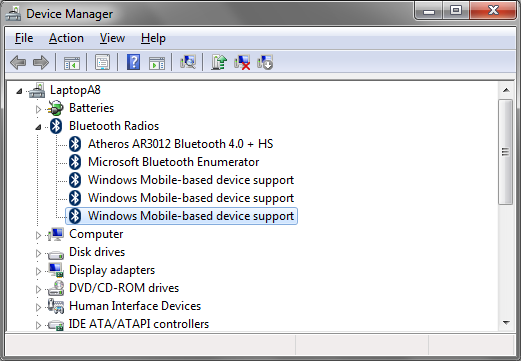Select the Bluetooth Radios label
This screenshot has width=521, height=361.
tap(114, 126)
